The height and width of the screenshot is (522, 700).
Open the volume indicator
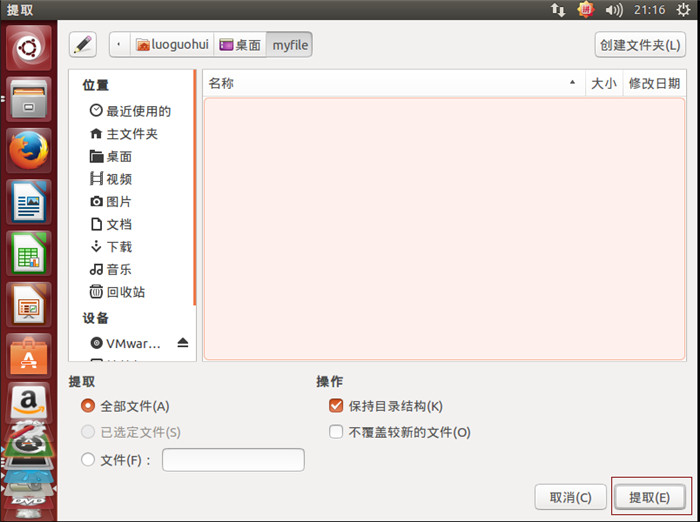(x=614, y=10)
